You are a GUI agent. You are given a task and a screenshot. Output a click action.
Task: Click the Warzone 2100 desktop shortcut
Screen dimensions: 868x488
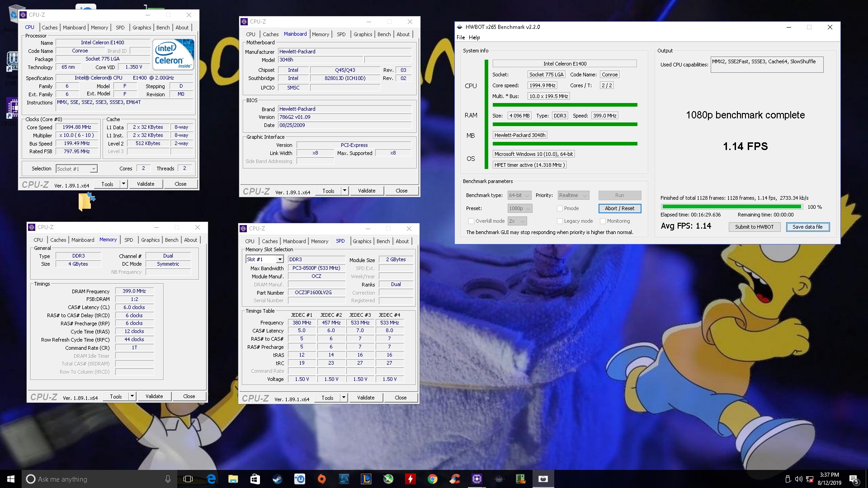pyautogui.click(x=12, y=62)
